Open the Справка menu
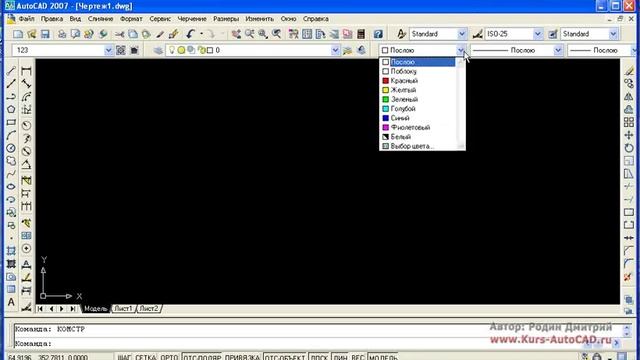The image size is (640, 360). point(316,19)
